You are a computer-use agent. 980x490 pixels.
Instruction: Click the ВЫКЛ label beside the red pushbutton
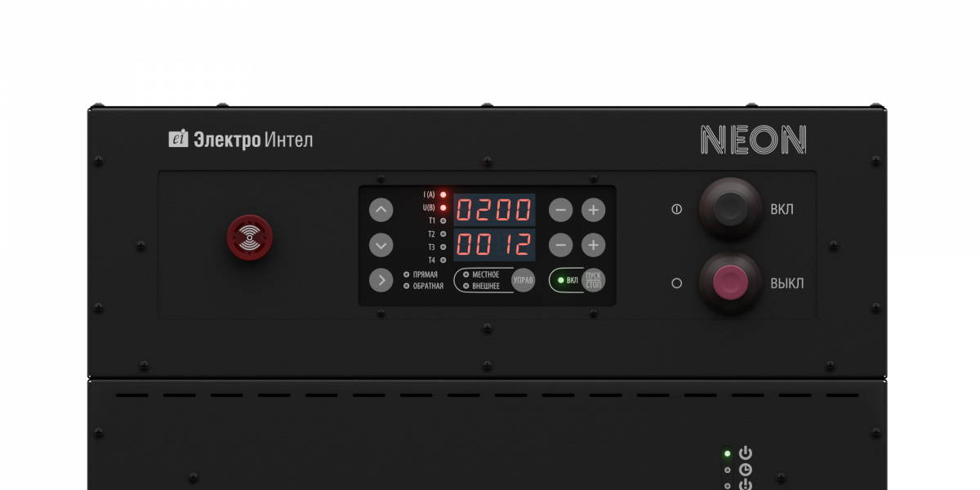click(787, 283)
